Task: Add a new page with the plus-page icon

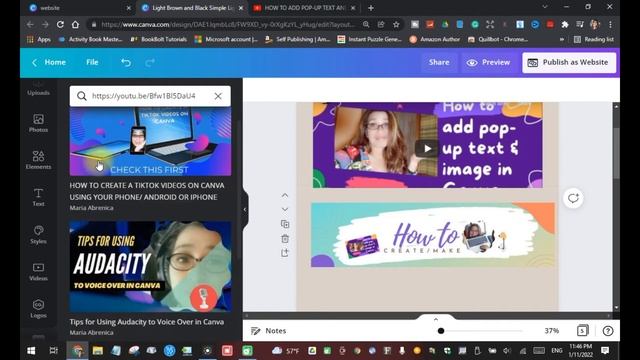Action: pos(285,253)
